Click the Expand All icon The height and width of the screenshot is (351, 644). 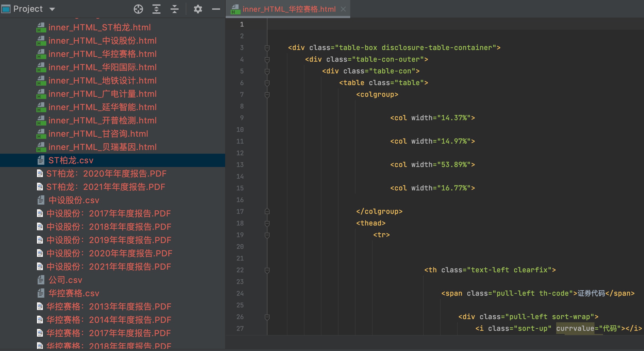156,9
